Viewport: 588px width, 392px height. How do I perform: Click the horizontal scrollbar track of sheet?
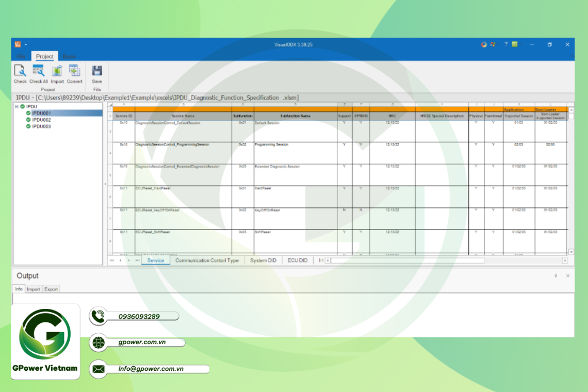click(x=523, y=260)
